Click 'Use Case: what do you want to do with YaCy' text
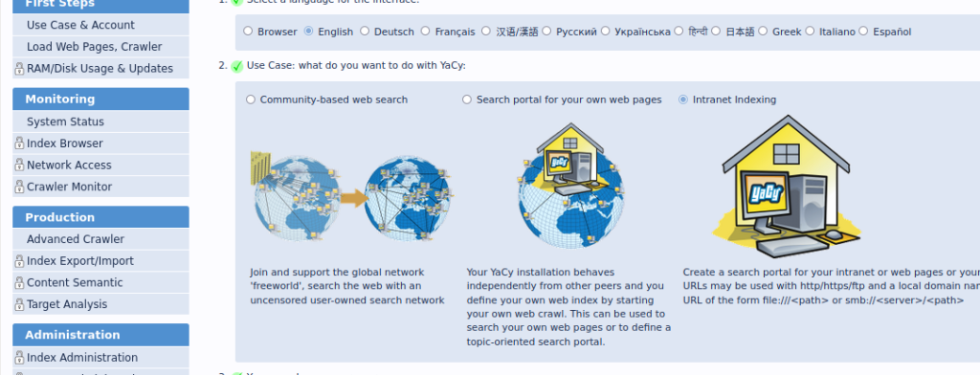The height and width of the screenshot is (375, 980). (x=356, y=66)
